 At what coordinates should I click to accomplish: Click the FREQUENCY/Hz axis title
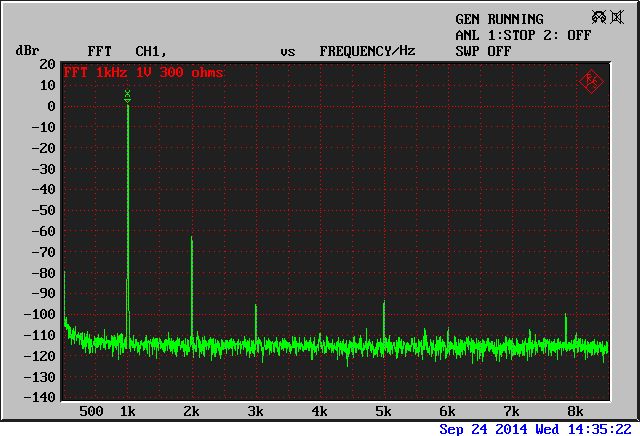[x=367, y=51]
